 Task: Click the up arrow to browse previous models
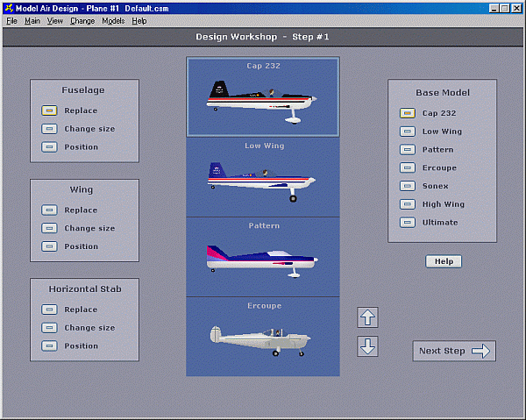click(x=367, y=317)
